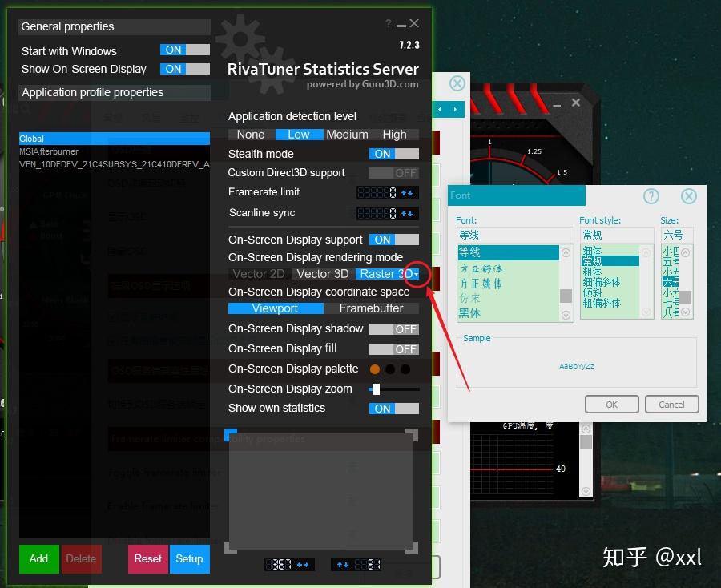The height and width of the screenshot is (588, 721).
Task: Choose Viewport coordinate space
Action: pos(275,308)
